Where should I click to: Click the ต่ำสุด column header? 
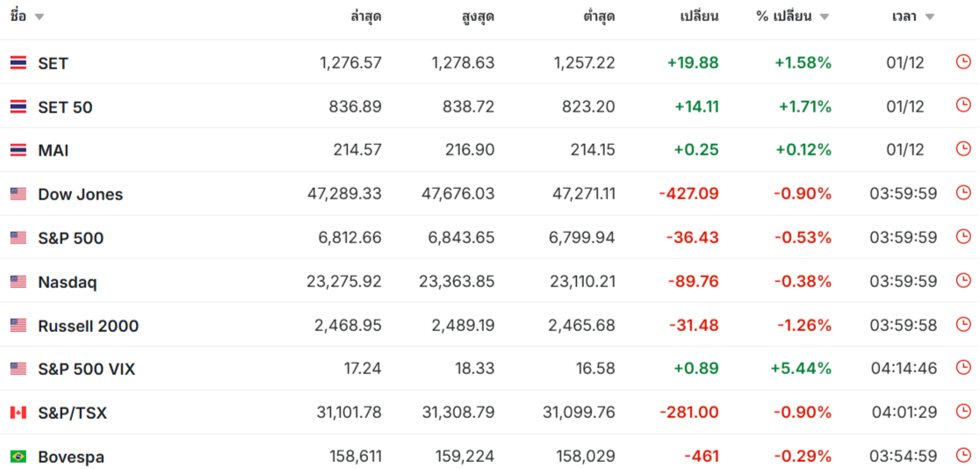(599, 17)
